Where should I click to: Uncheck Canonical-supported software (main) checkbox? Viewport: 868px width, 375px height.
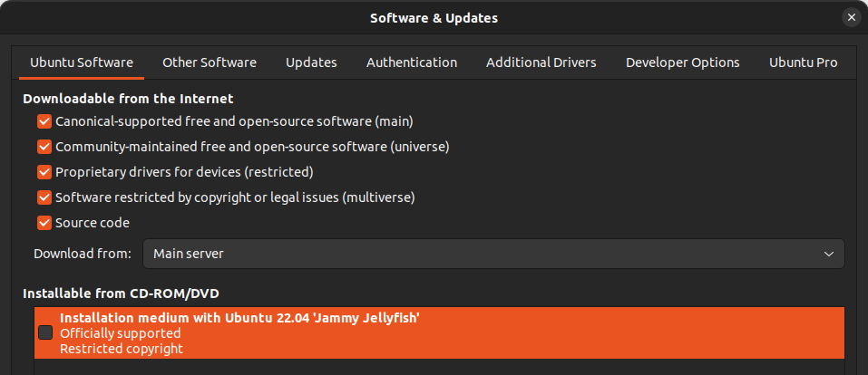tap(44, 121)
